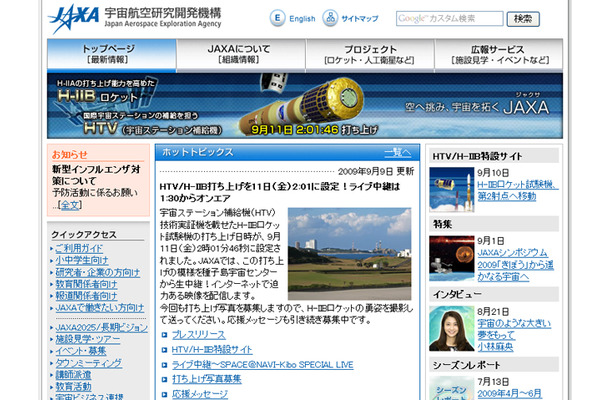Focus the Google custom search field
The width and height of the screenshot is (610, 400).
point(449,18)
